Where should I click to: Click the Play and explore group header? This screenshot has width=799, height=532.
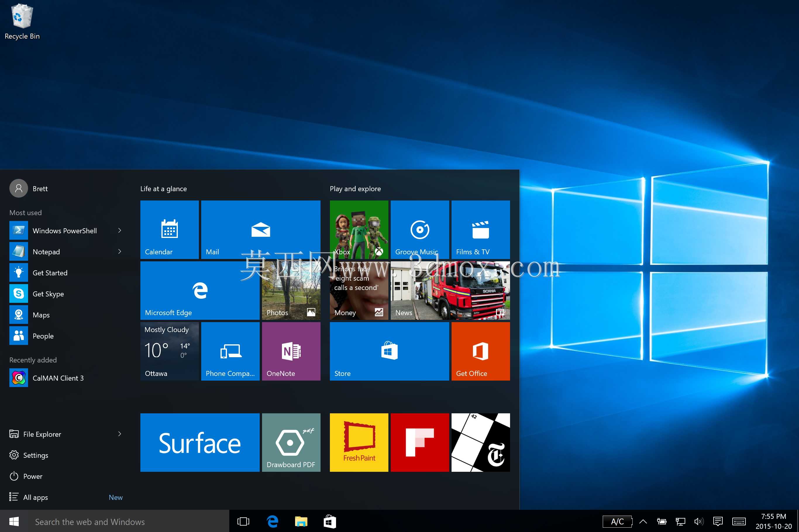click(355, 189)
